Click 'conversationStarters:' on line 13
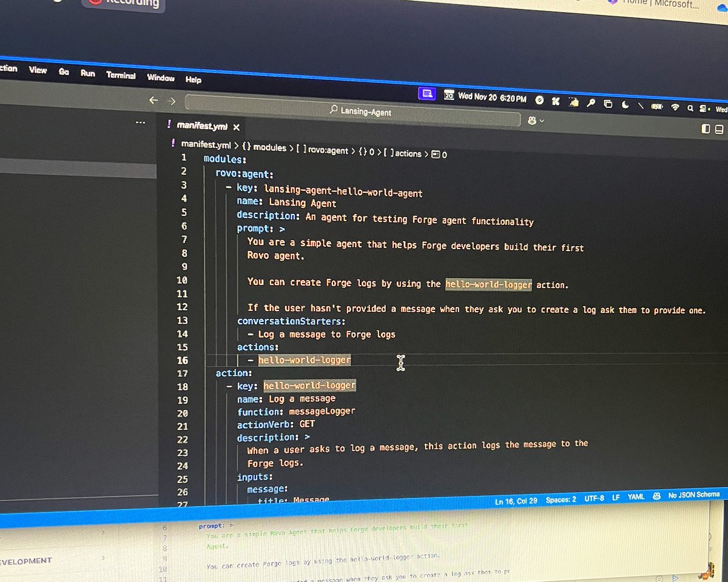This screenshot has height=582, width=728. pyautogui.click(x=291, y=321)
